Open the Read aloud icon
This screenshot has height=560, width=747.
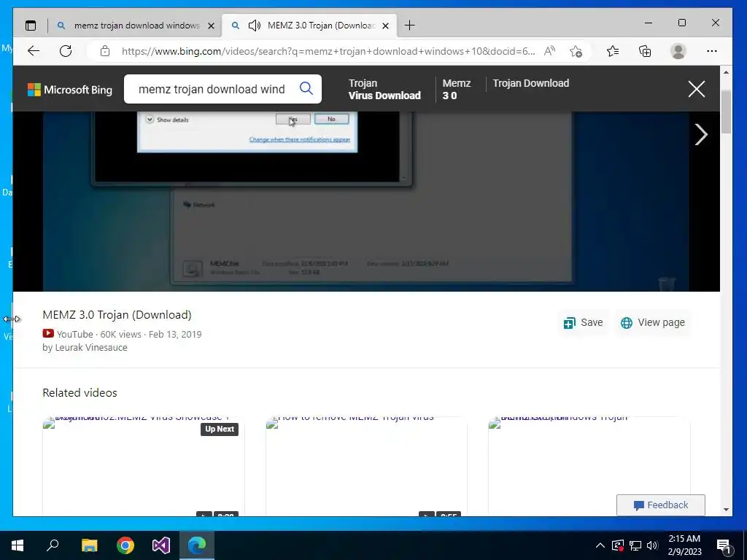[x=549, y=51]
